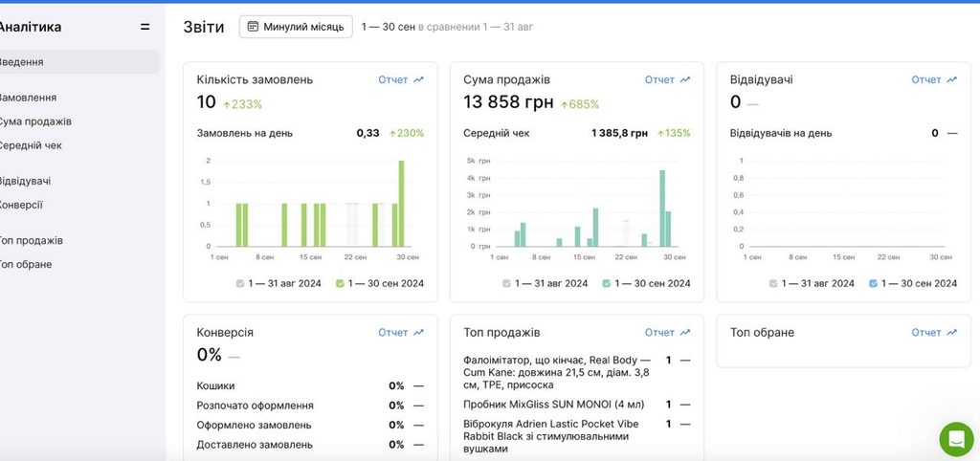Screen dimensions: 980x461
Task: Open Отчет link in Конверсія card
Action: point(392,332)
